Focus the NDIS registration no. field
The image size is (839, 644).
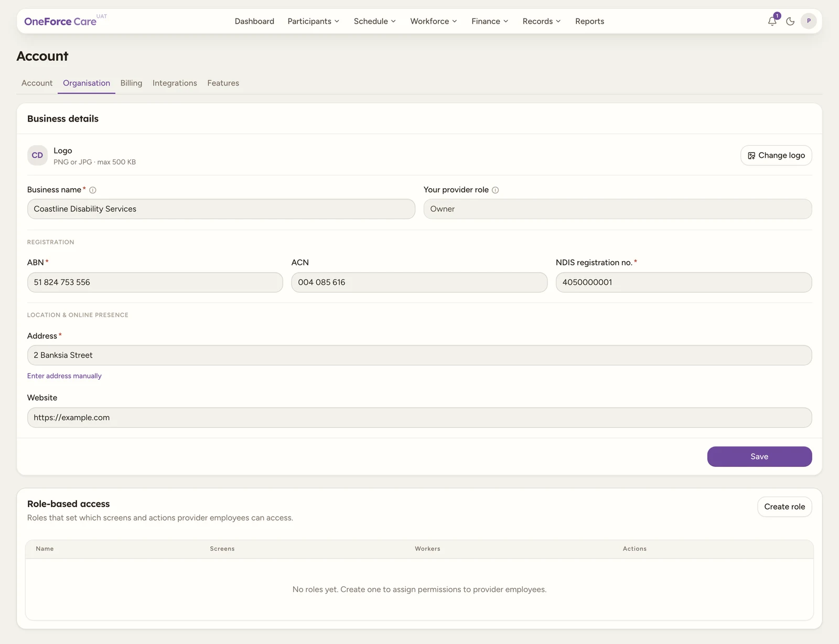tap(684, 282)
